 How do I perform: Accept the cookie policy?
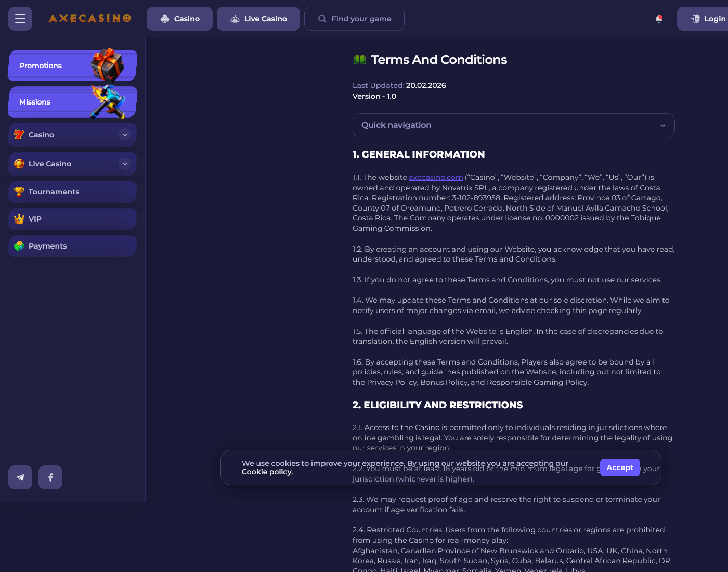[x=620, y=467]
